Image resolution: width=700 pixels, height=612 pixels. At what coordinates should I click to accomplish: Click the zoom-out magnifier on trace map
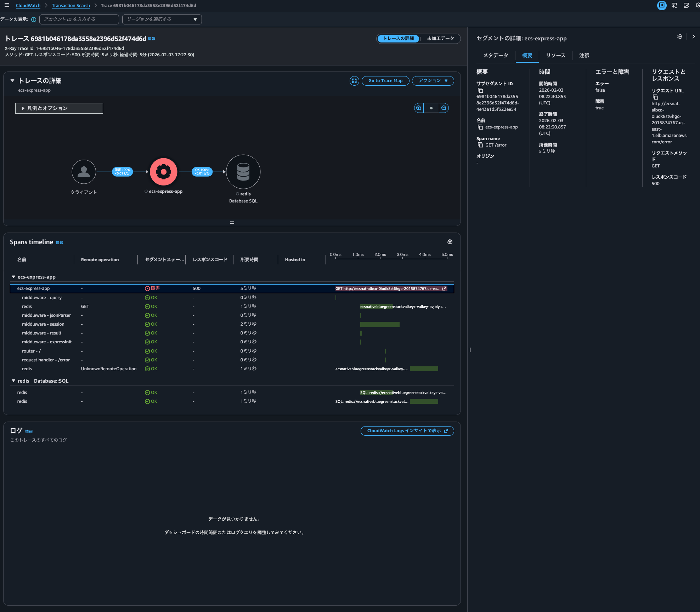click(x=444, y=108)
